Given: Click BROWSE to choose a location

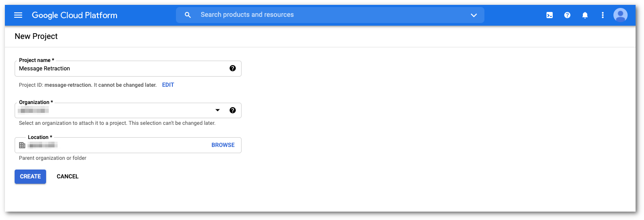Looking at the screenshot, I should pos(223,145).
